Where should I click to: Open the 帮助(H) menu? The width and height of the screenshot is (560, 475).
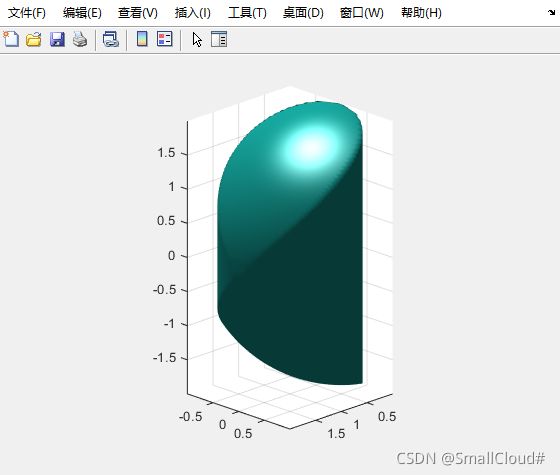pos(421,13)
